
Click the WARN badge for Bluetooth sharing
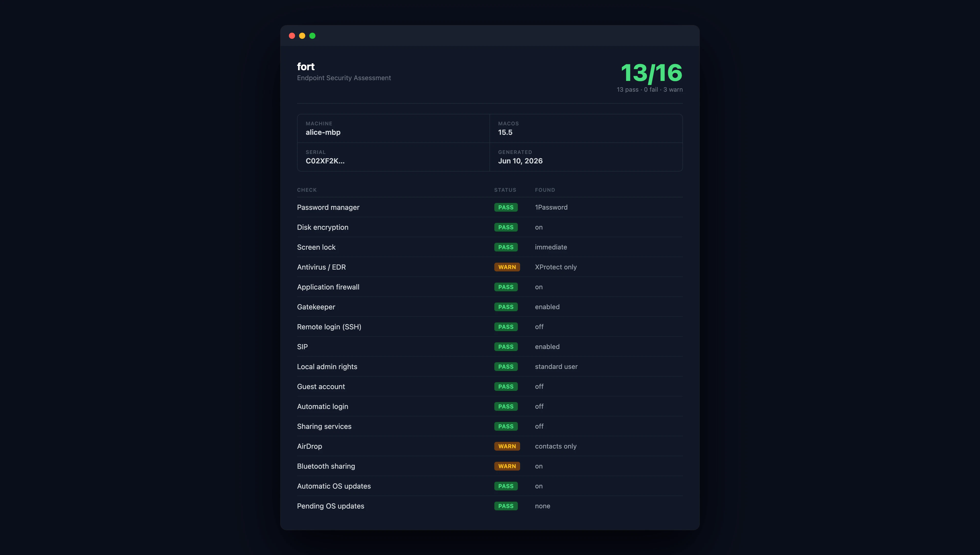click(507, 466)
